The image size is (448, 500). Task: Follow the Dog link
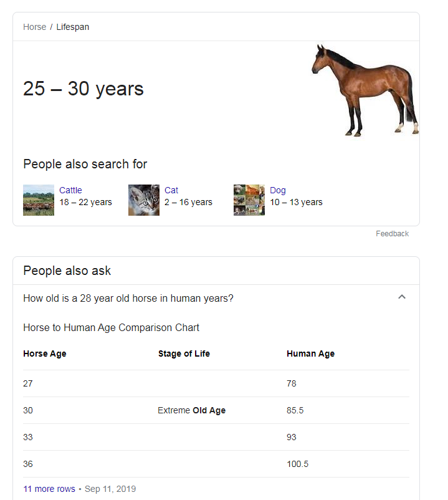tap(277, 190)
